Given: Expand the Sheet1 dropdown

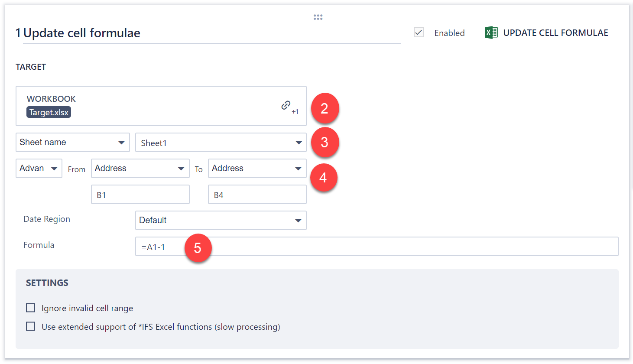Looking at the screenshot, I should (221, 143).
